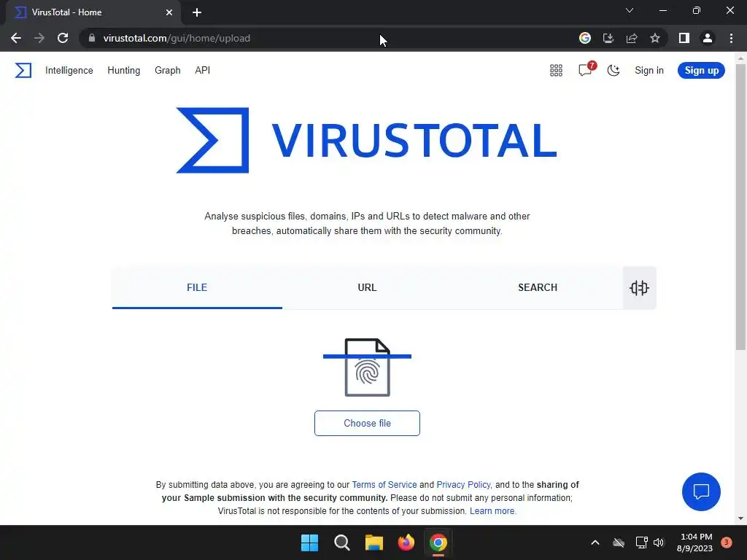The image size is (747, 560).
Task: Click the browser forward arrow
Action: 39,38
